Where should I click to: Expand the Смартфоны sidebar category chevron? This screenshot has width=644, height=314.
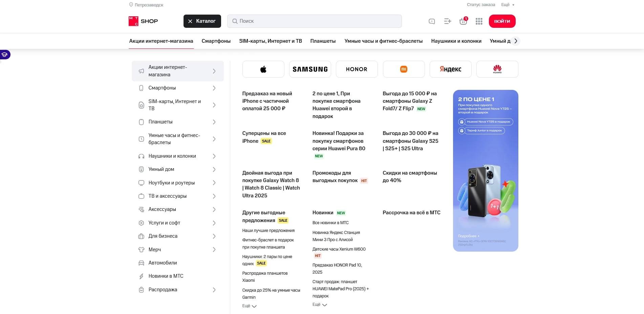coord(214,88)
